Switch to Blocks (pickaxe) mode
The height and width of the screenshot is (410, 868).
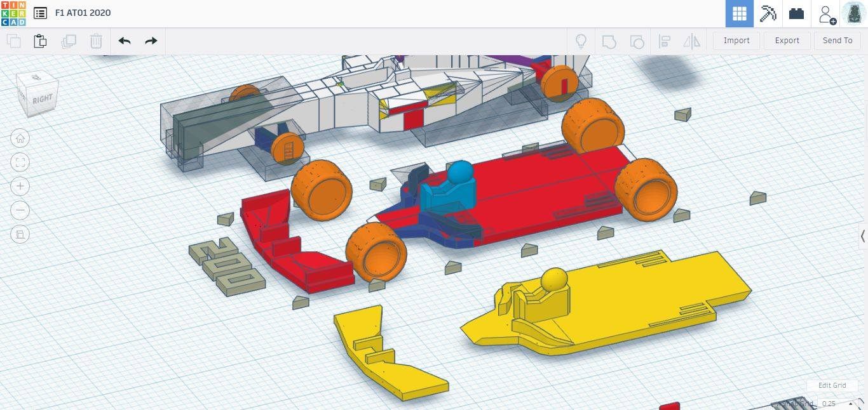pos(768,13)
